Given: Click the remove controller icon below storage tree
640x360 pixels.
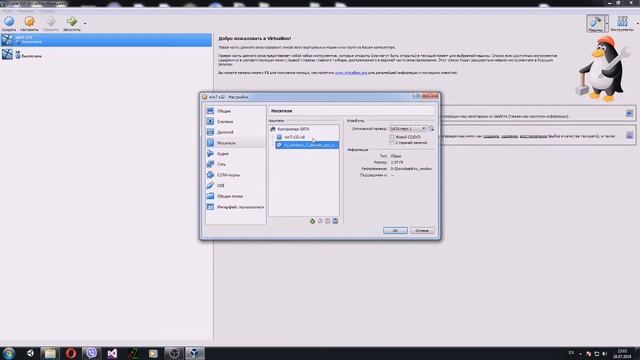Looking at the screenshot, I should 320,221.
